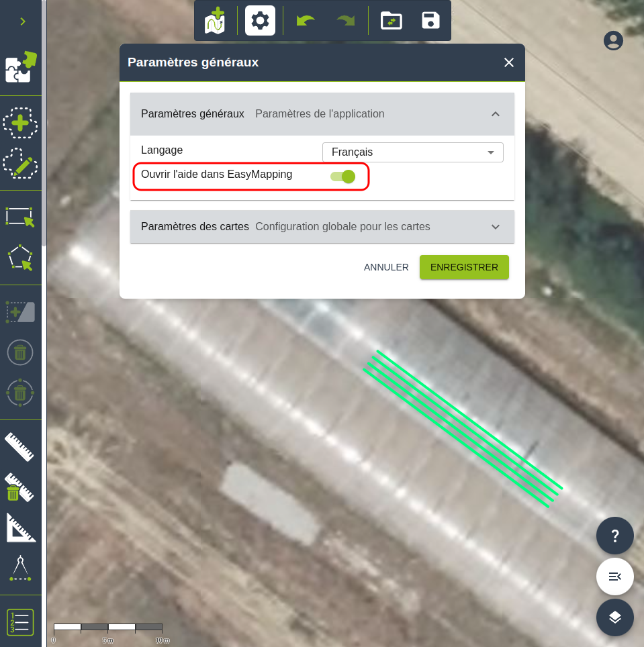Open the user account avatar

(x=613, y=41)
